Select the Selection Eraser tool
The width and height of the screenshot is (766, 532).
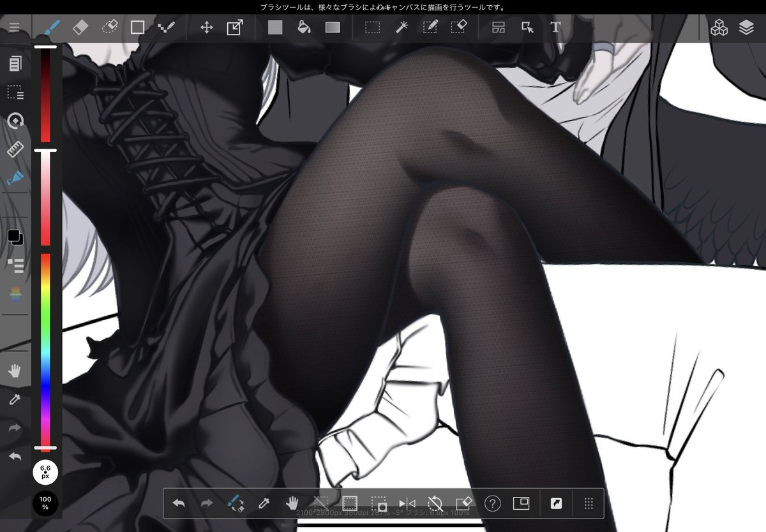pos(459,27)
